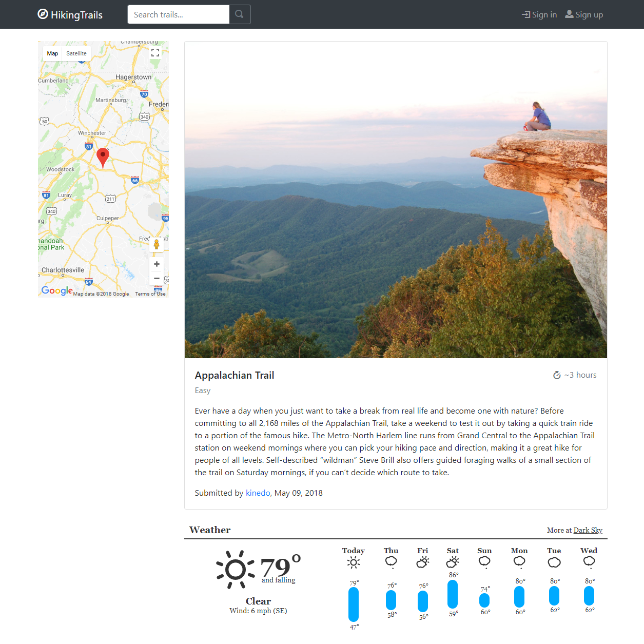Click the search magnifier button
This screenshot has width=644, height=644.
[240, 14]
